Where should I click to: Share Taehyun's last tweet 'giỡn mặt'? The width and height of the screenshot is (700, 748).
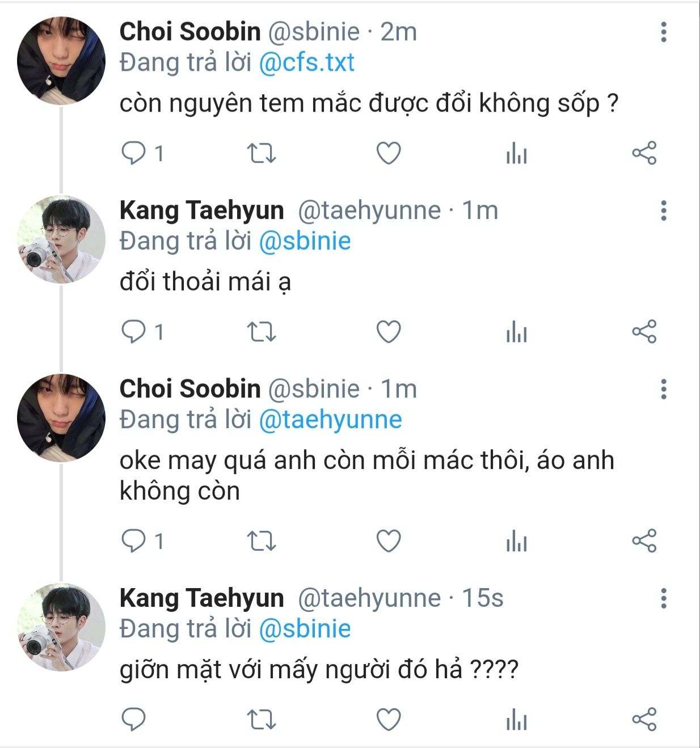(644, 720)
